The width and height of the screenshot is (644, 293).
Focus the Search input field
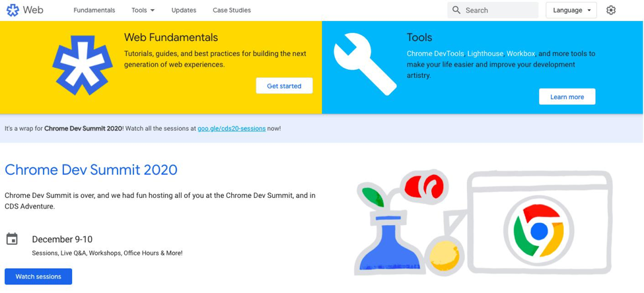(493, 11)
